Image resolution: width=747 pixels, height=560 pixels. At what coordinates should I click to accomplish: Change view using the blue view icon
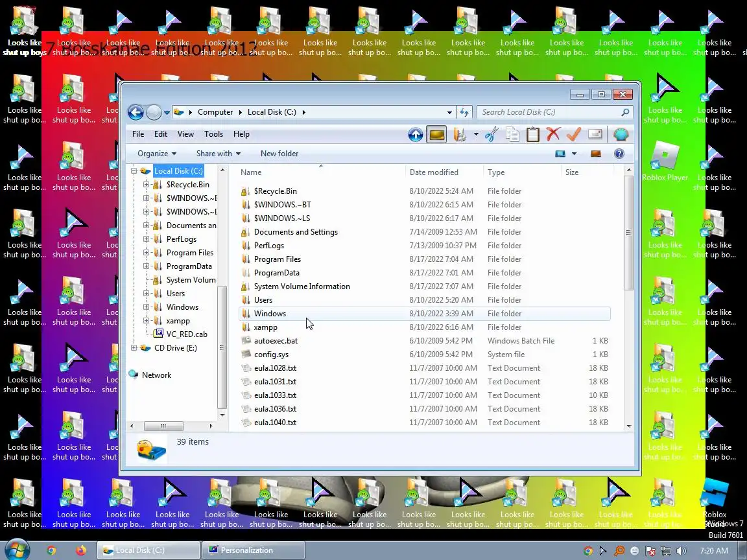tap(560, 154)
